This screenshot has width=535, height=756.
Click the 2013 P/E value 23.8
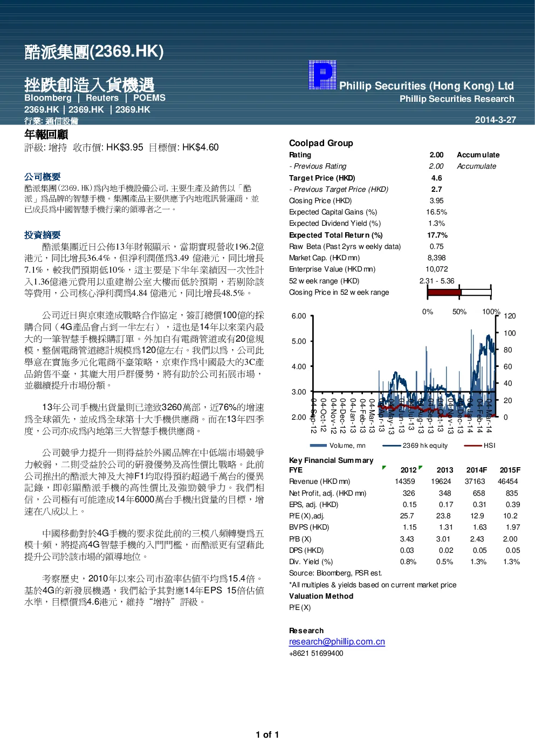[x=443, y=516]
